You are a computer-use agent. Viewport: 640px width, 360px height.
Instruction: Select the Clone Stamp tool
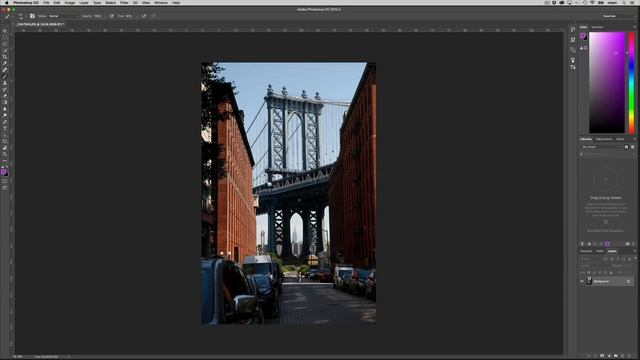(x=5, y=83)
